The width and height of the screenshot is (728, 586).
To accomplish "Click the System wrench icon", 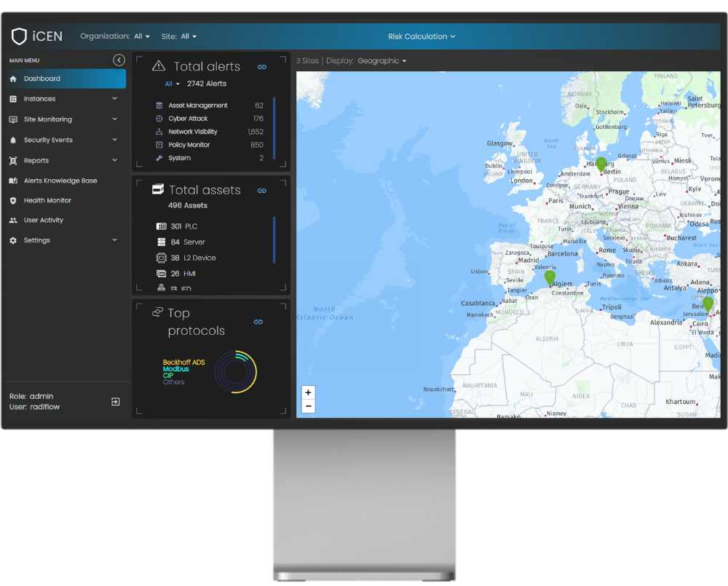I will (x=159, y=158).
